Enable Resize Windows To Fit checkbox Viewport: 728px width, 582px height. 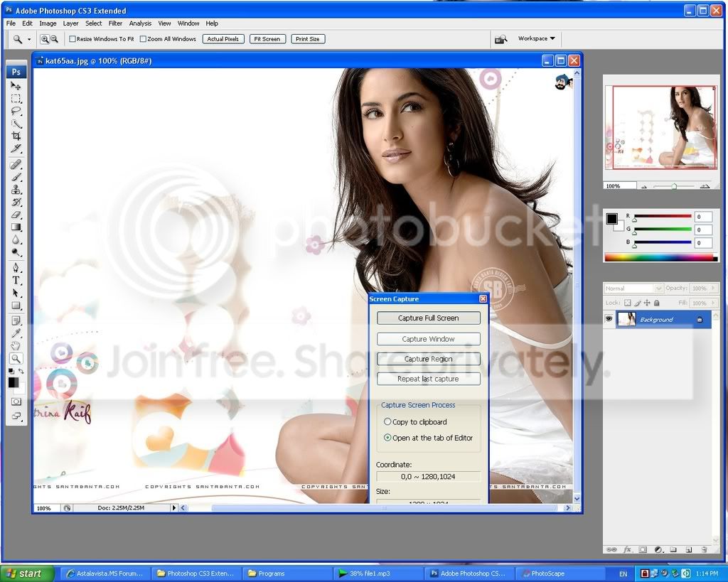tap(73, 39)
